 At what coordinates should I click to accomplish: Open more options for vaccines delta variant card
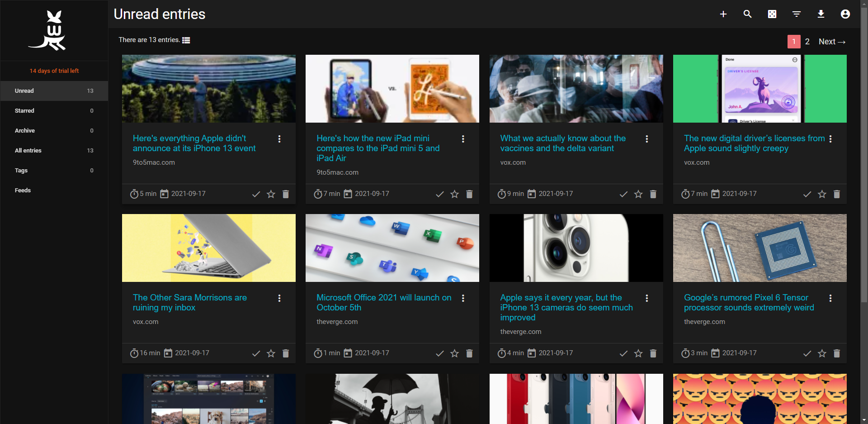point(647,139)
